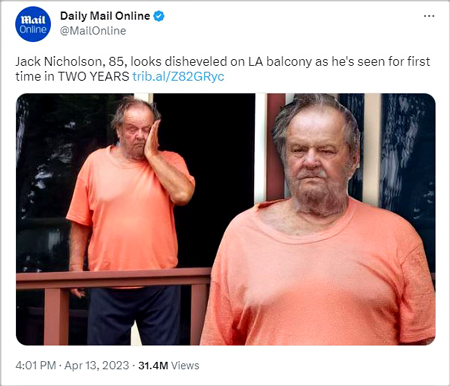Select the tweet text about LA balcony
This screenshot has width=450, height=386.
pyautogui.click(x=223, y=69)
